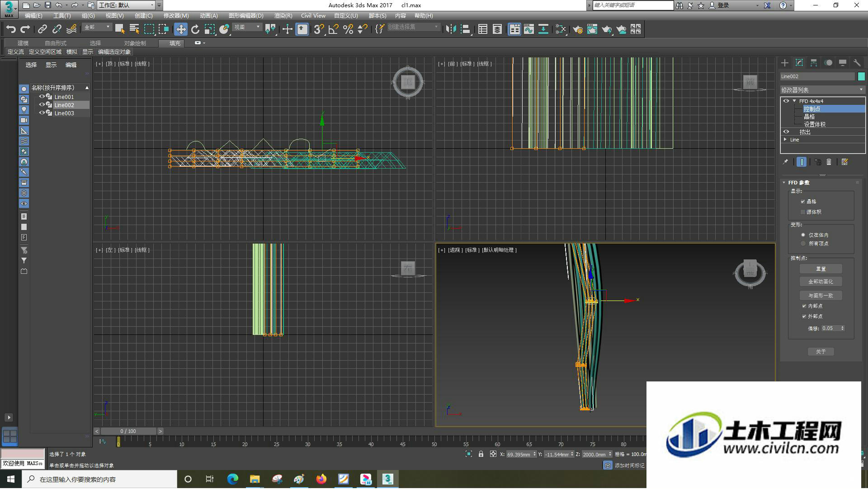Viewport: 868px width, 489px height.
Task: Toggle the 外部点 checkbox
Action: click(x=804, y=316)
